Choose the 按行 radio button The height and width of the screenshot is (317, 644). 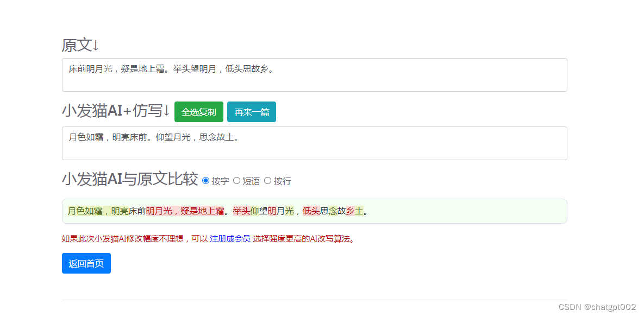tap(268, 181)
